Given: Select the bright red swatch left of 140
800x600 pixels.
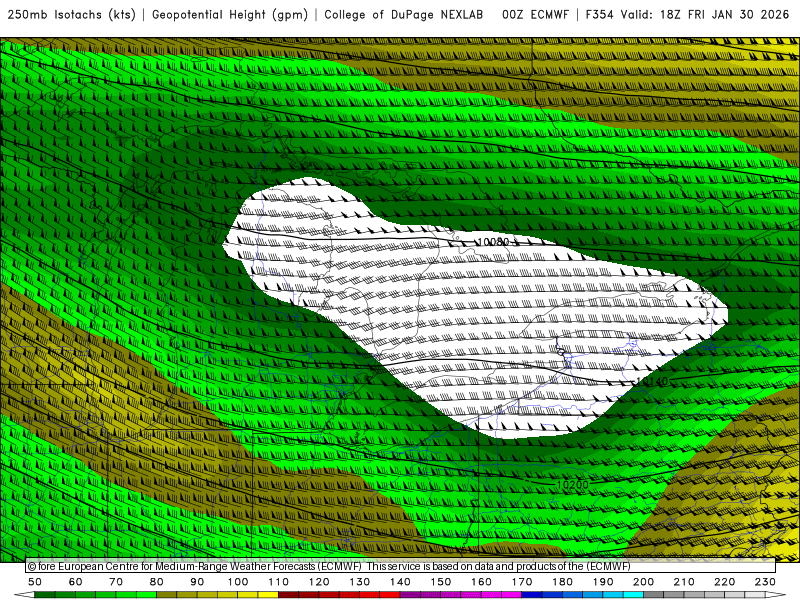Looking at the screenshot, I should [389, 594].
